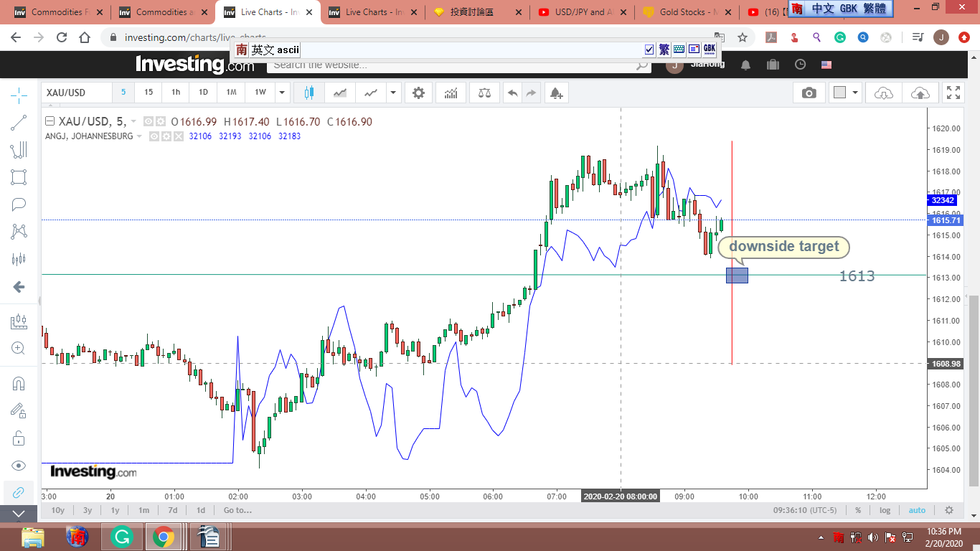Expand the time interval dropdown arrow
The height and width of the screenshot is (551, 980).
click(283, 93)
